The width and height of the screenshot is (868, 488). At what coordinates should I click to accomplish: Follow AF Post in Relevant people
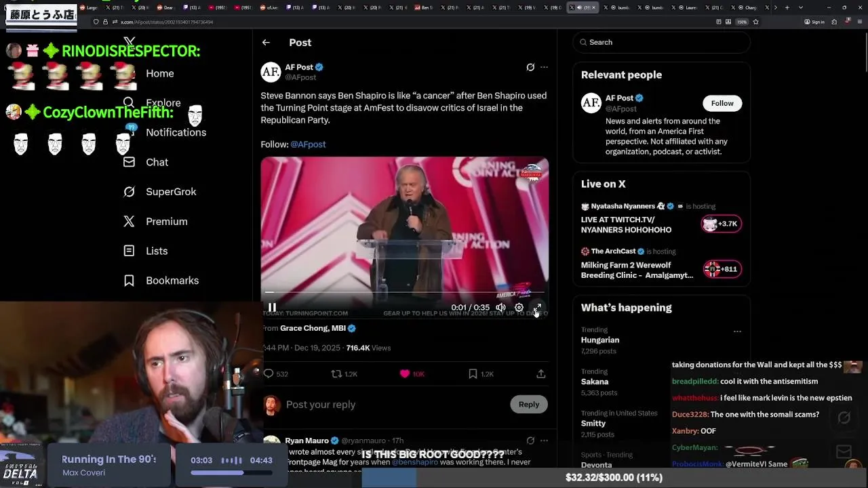[x=722, y=103]
